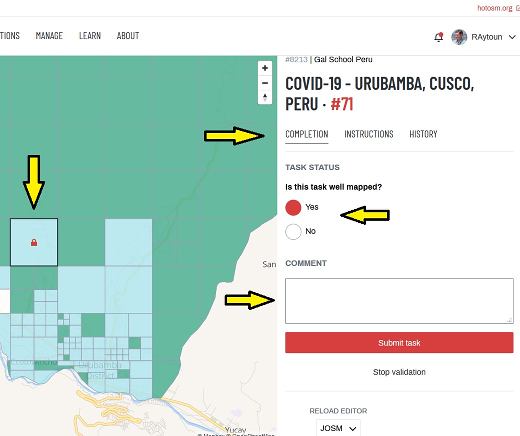
Task: Click Stop validation
Action: tap(399, 372)
